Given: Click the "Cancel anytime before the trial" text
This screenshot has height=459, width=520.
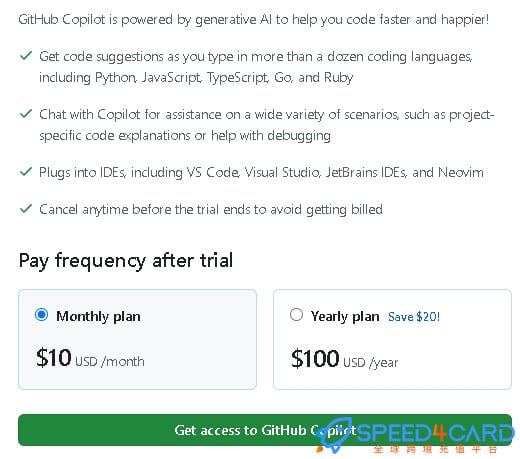Looking at the screenshot, I should 211,210.
